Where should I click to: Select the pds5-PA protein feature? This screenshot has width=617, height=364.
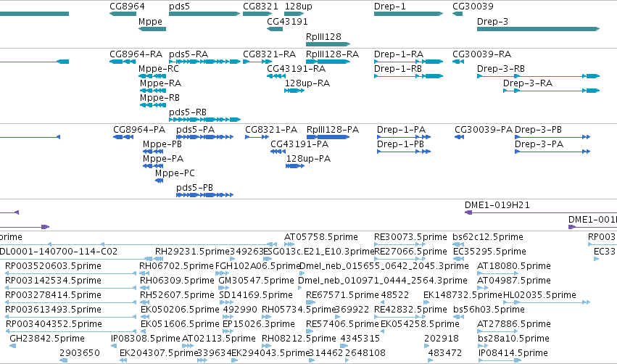pos(204,137)
